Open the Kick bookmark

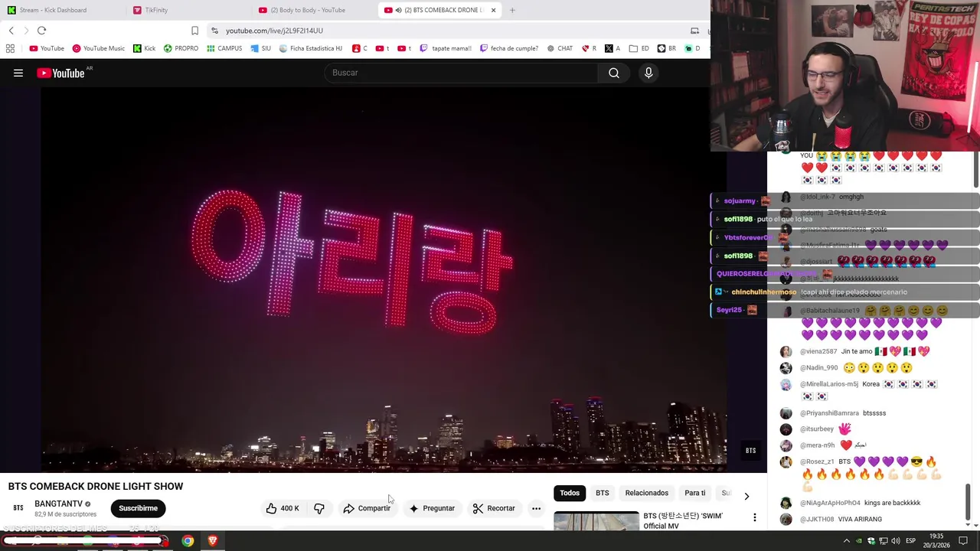pos(144,48)
